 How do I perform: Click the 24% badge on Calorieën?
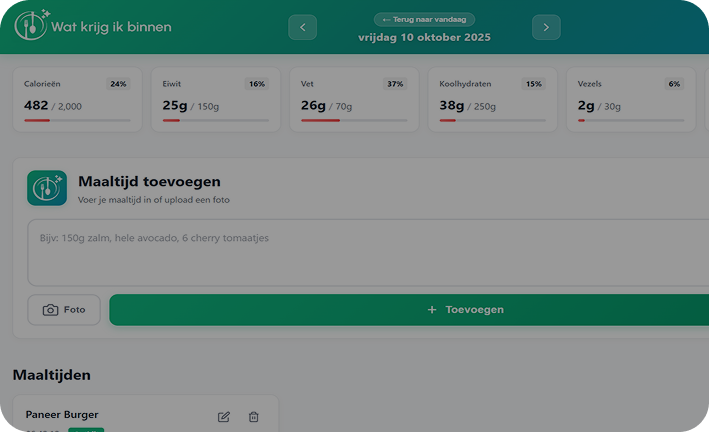coord(118,84)
